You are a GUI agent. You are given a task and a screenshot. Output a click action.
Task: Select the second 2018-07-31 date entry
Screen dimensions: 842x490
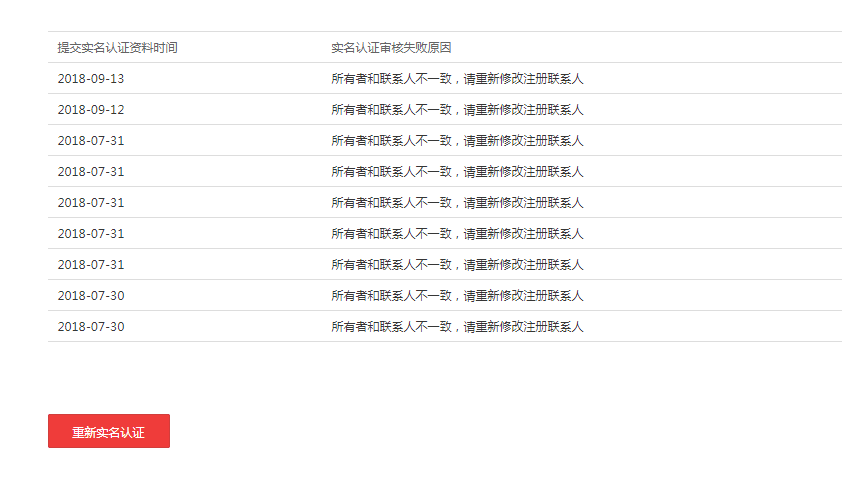[x=91, y=172]
